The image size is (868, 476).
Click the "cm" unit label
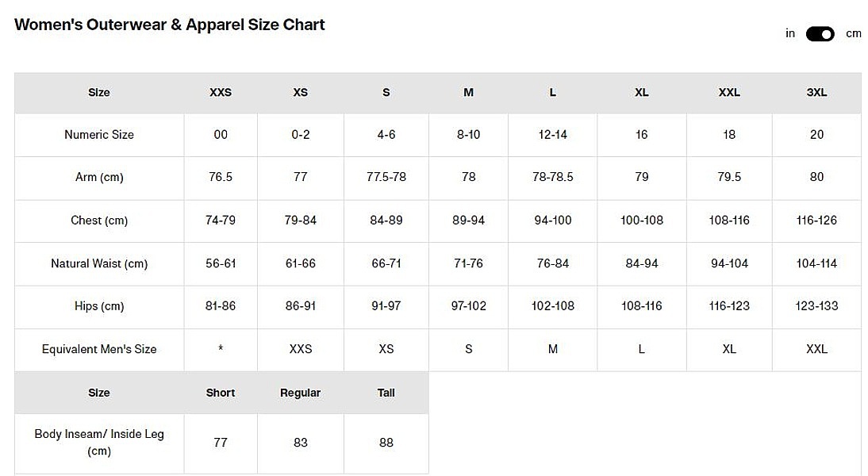854,33
